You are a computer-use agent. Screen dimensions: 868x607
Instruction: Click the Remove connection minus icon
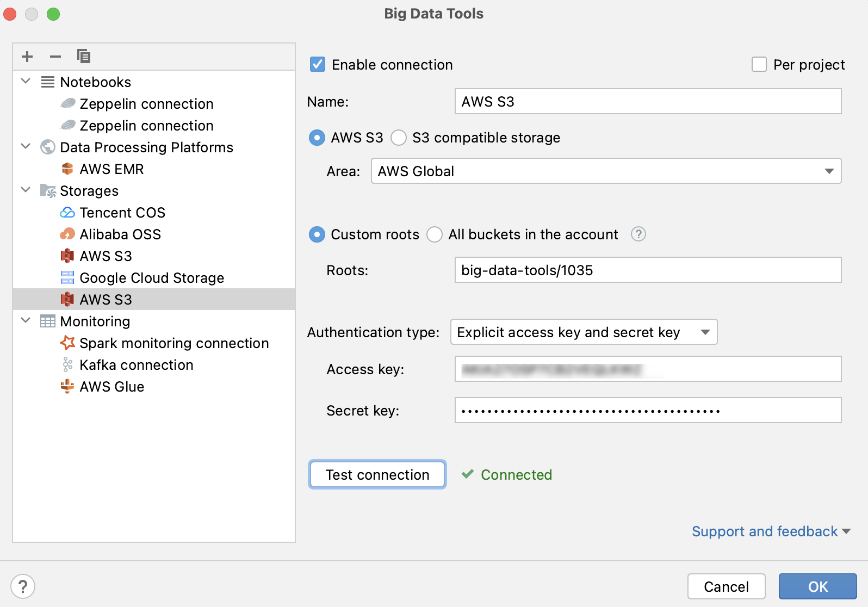55,57
